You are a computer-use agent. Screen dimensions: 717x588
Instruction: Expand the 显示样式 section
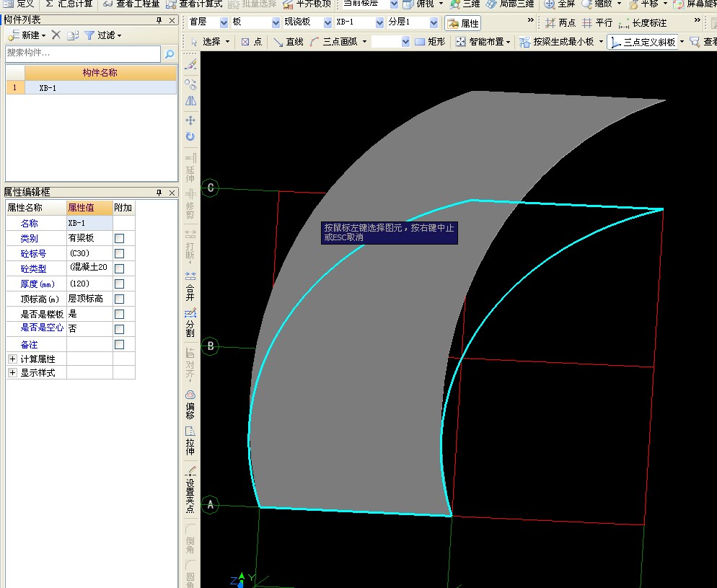click(x=13, y=373)
